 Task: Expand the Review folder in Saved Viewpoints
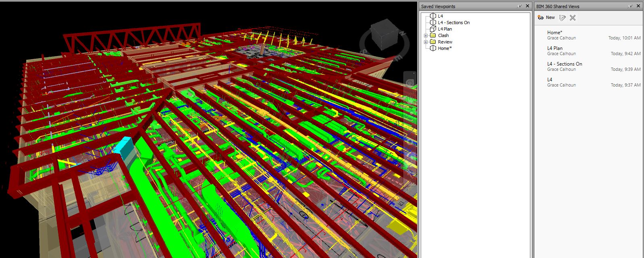point(426,42)
